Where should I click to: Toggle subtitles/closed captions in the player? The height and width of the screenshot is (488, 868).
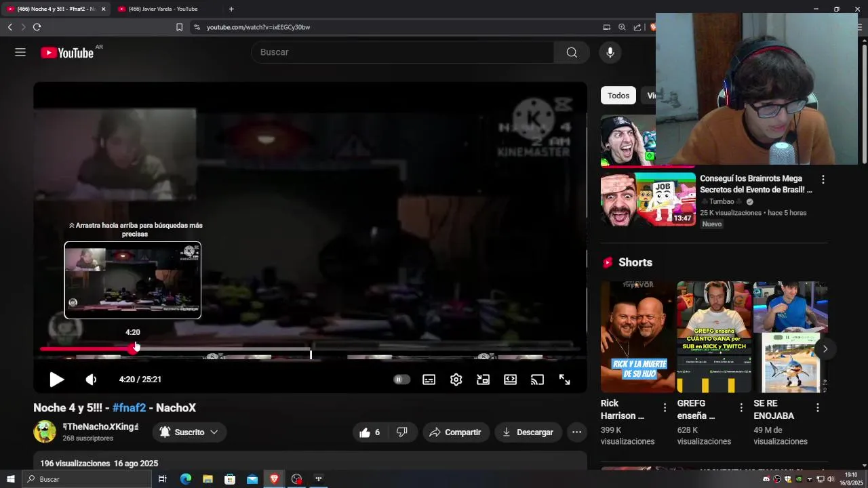[x=429, y=380]
